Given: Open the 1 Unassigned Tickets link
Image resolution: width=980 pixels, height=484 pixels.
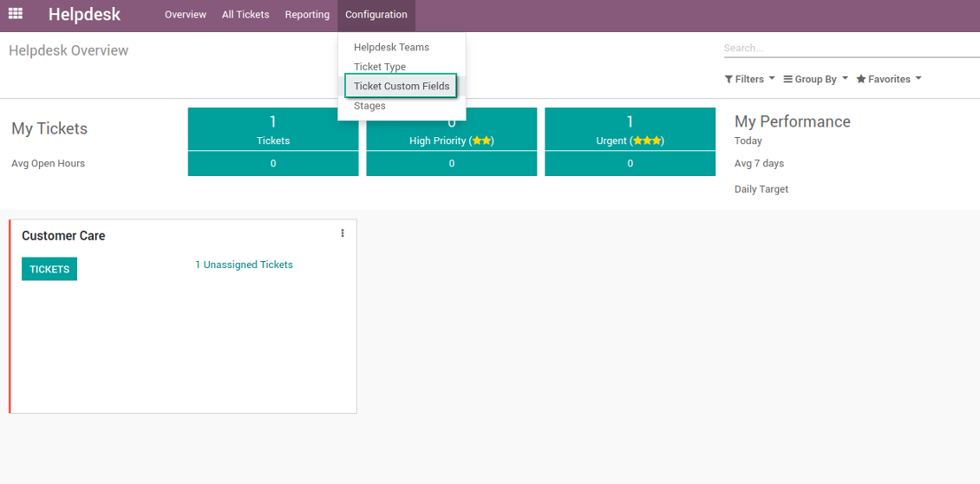Looking at the screenshot, I should tap(245, 265).
